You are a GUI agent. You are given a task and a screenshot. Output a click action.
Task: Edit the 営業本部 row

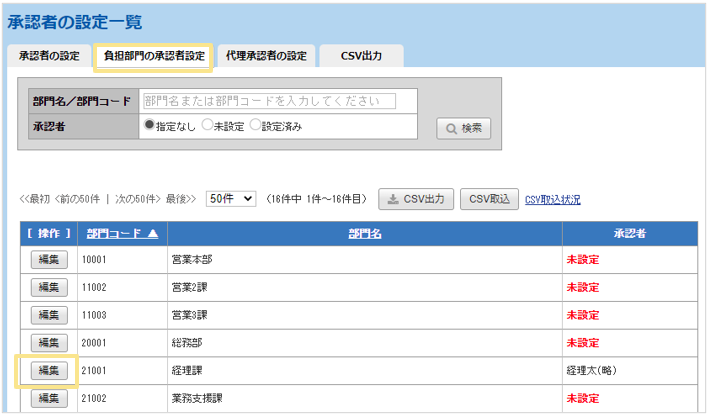point(48,259)
